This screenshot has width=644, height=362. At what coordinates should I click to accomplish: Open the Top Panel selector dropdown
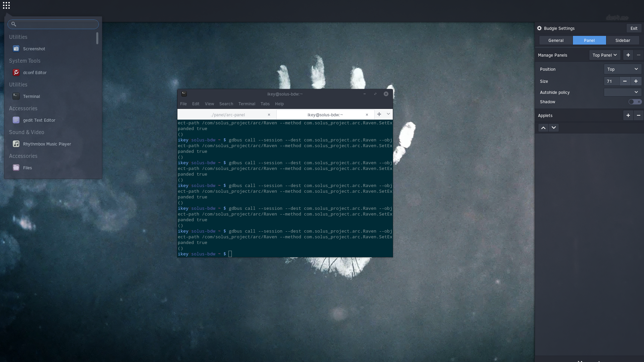point(605,55)
